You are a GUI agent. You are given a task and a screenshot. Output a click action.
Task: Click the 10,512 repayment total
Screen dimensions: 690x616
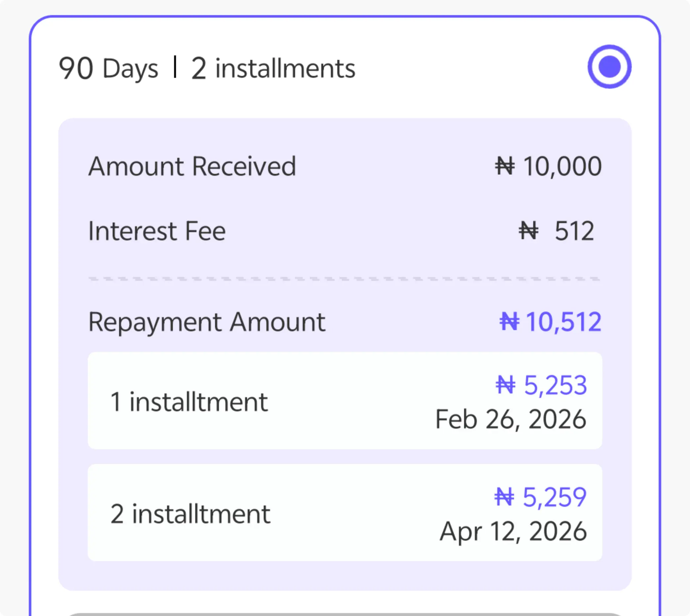(x=564, y=322)
